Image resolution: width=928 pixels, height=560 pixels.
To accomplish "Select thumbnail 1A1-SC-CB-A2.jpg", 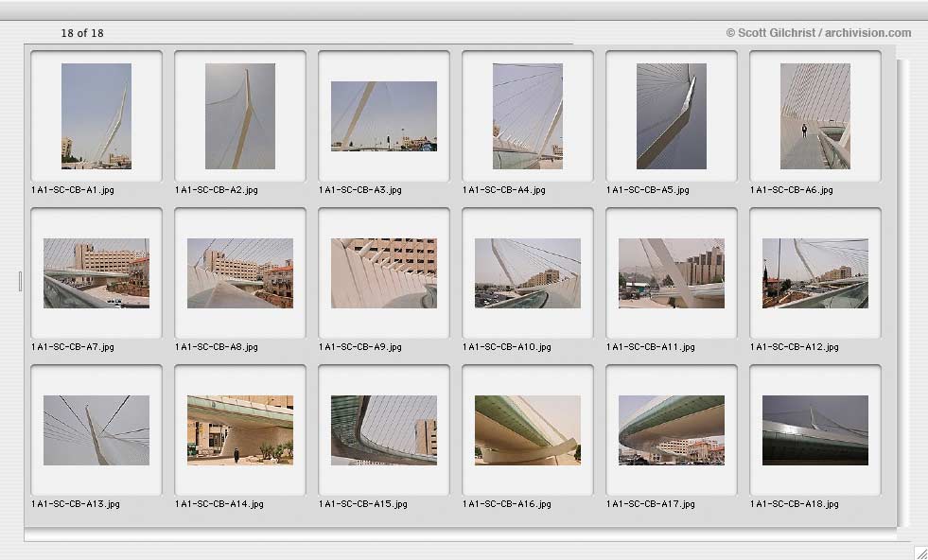I will point(240,116).
